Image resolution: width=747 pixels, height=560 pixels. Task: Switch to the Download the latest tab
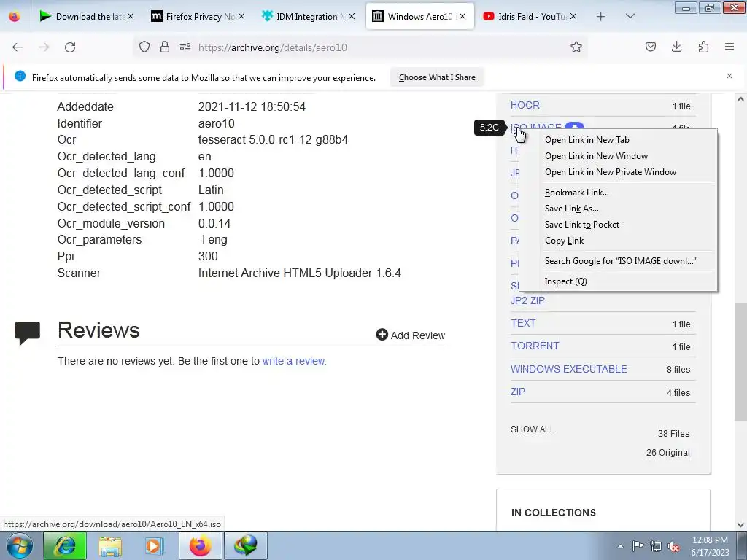pos(88,17)
